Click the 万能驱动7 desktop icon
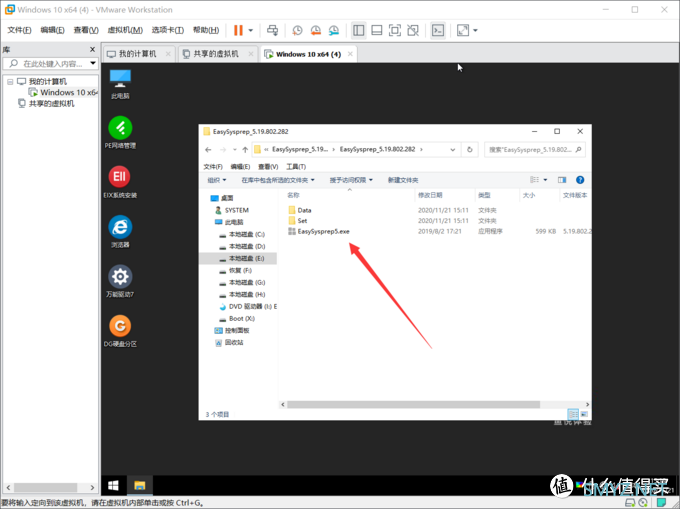680x509 pixels. click(120, 281)
